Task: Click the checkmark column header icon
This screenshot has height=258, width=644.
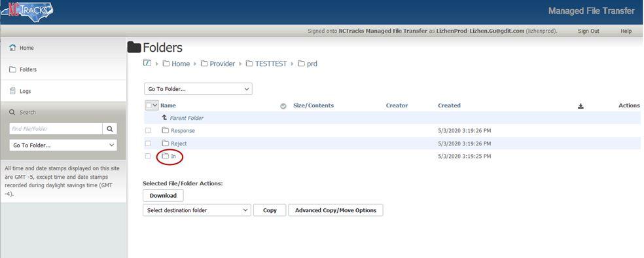Action: 283,106
